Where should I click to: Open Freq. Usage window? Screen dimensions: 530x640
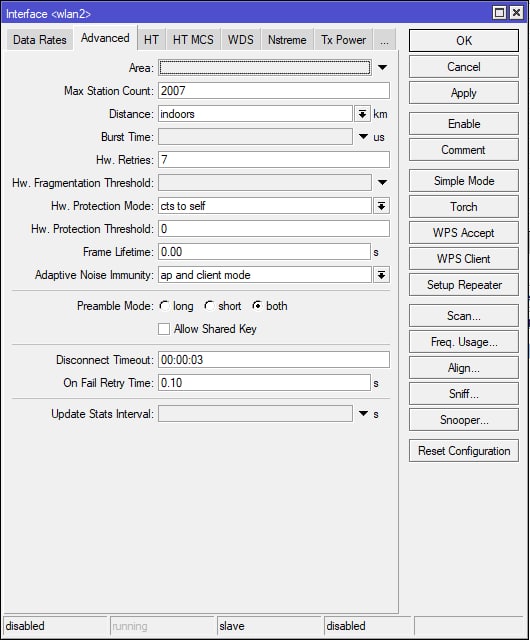click(x=464, y=342)
